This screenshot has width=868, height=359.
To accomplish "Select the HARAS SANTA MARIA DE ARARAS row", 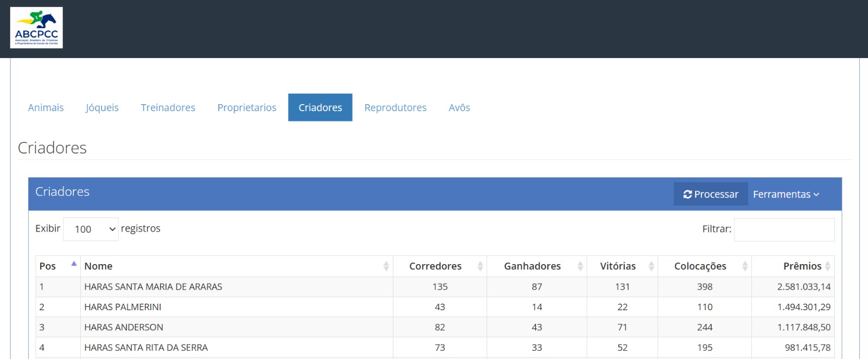I will pos(153,287).
